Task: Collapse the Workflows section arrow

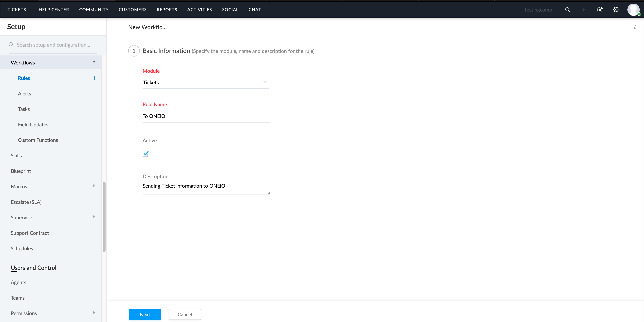Action: click(x=94, y=62)
